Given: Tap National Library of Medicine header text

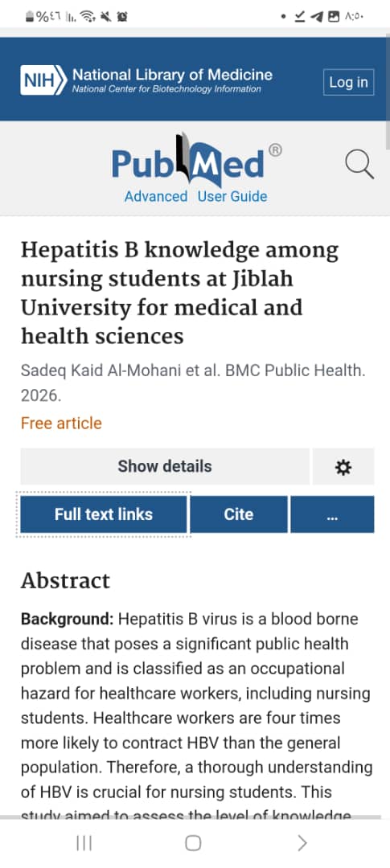Looking at the screenshot, I should point(172,75).
